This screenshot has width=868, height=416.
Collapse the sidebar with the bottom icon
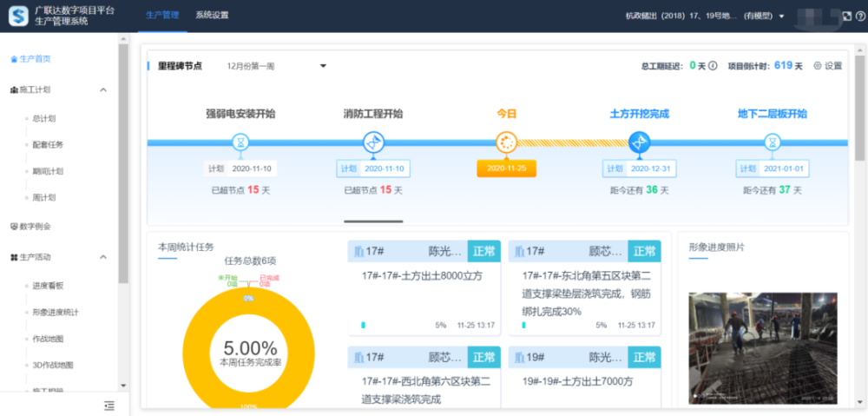[x=109, y=406]
